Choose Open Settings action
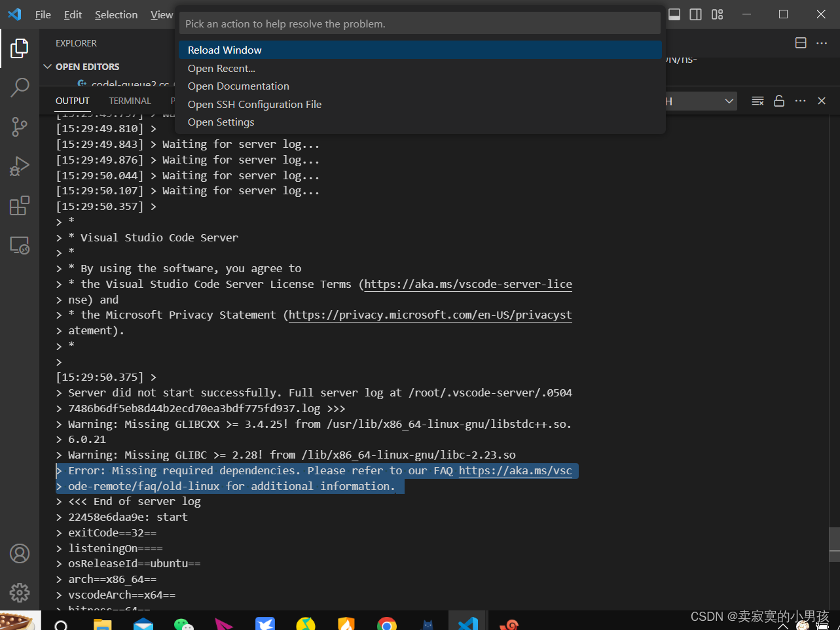Viewport: 840px width, 630px height. (420, 122)
